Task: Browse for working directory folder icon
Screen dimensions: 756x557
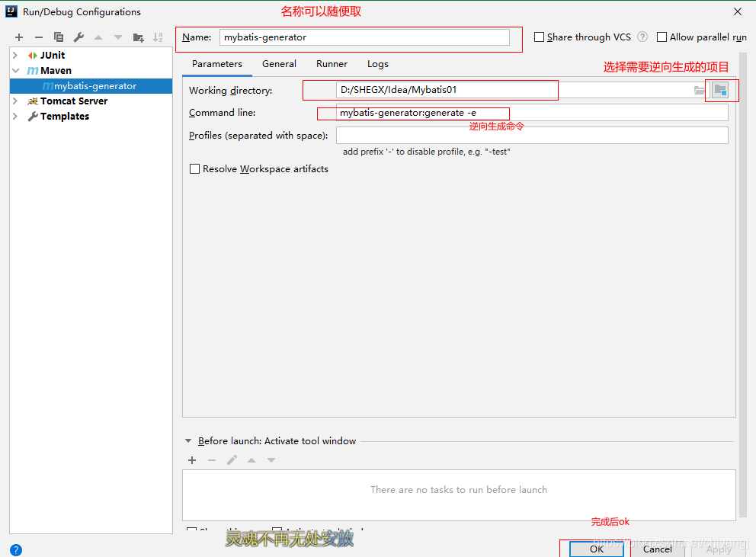Action: [699, 90]
